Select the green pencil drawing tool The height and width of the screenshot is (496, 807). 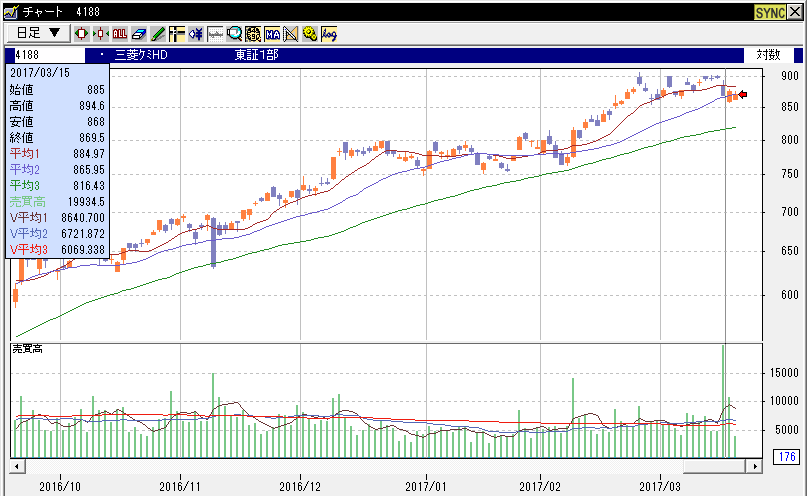pos(158,33)
